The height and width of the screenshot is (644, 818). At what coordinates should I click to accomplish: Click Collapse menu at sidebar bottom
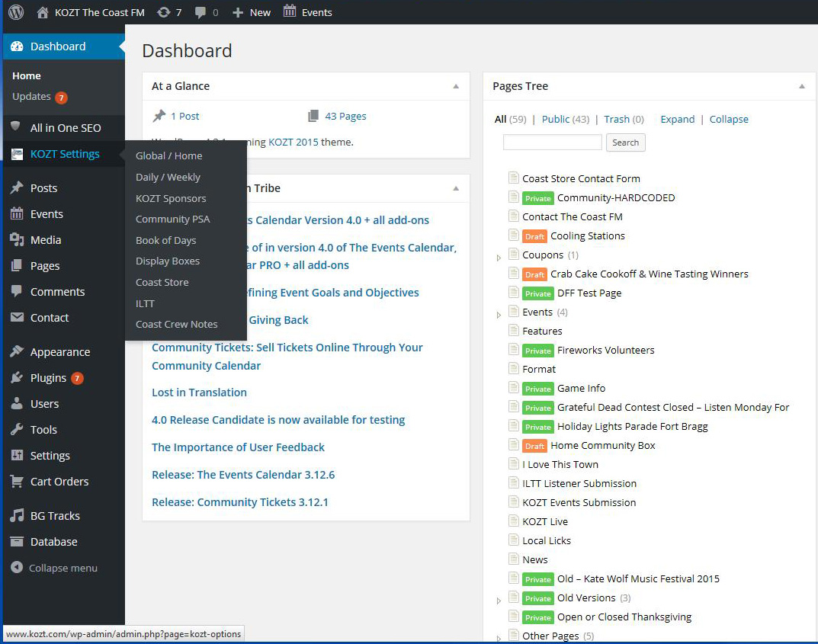tap(63, 569)
